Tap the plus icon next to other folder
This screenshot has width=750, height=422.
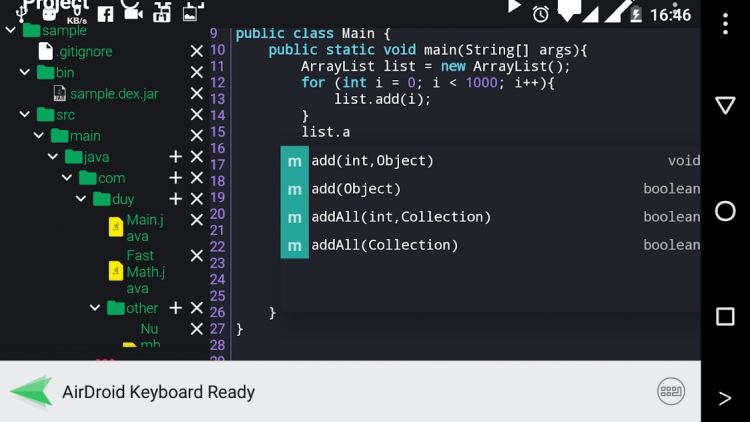coord(176,308)
